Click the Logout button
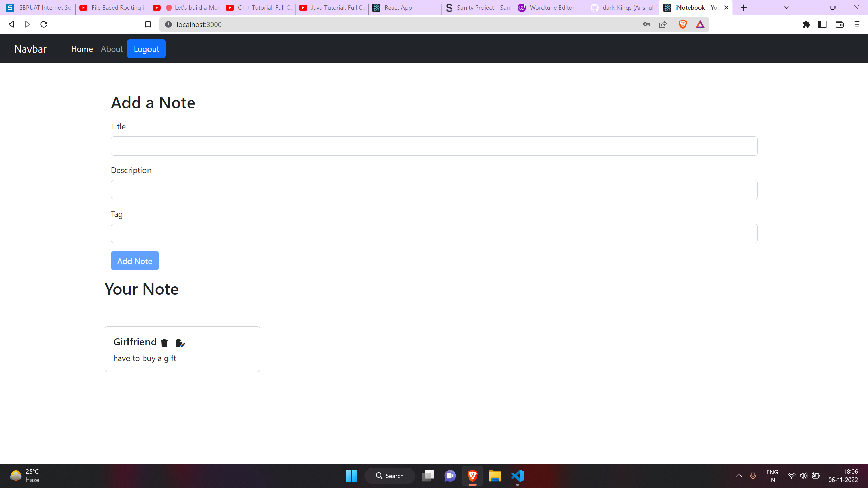The image size is (868, 488). pos(146,49)
